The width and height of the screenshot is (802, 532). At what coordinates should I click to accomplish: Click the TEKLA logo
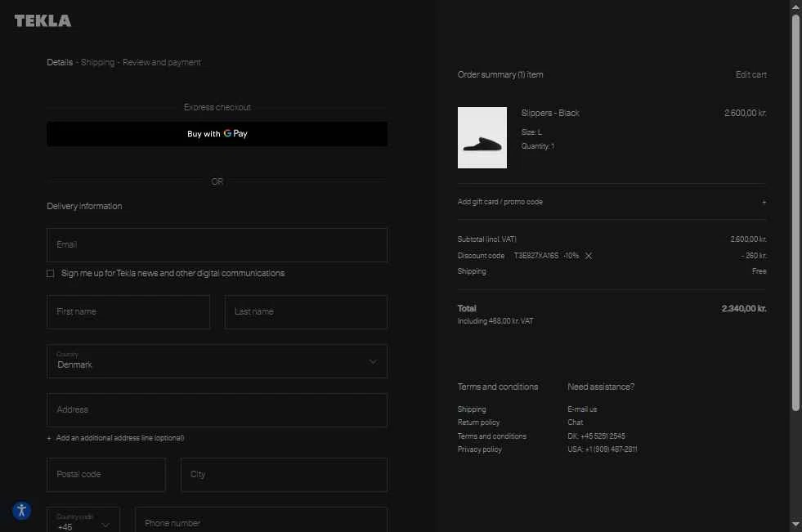(43, 21)
